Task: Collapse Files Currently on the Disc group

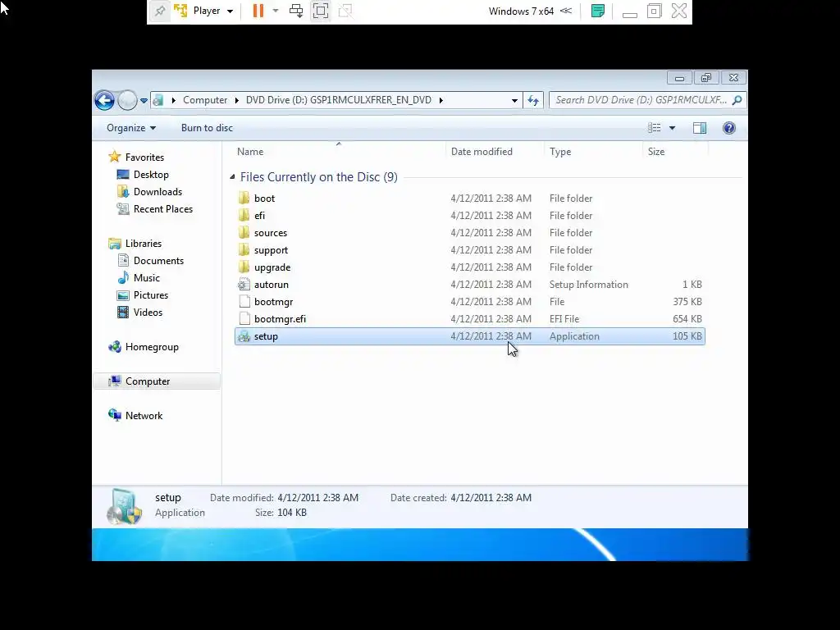Action: pos(232,177)
